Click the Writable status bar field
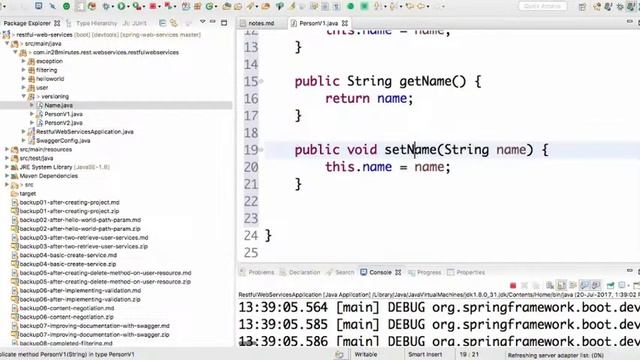The width and height of the screenshot is (640, 360). pyautogui.click(x=366, y=355)
